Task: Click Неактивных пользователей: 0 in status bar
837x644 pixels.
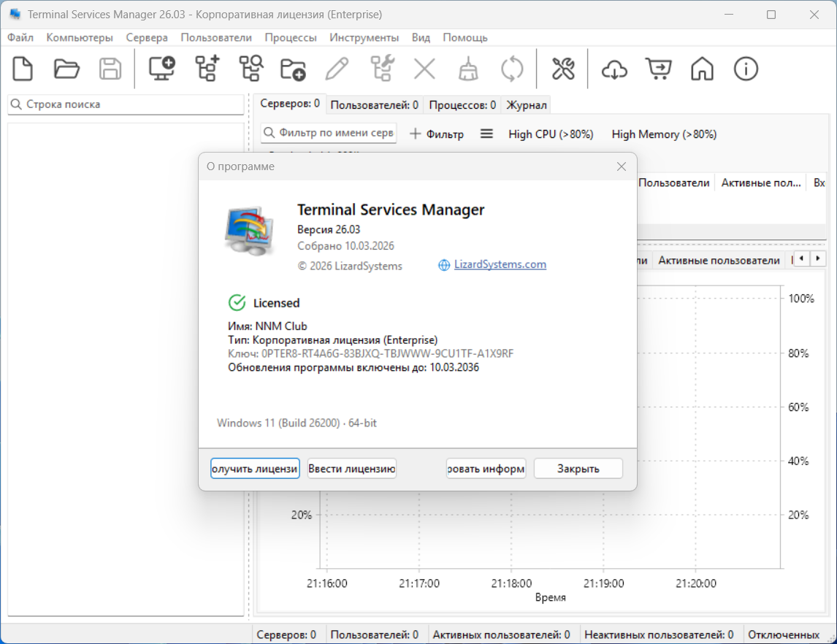Action: coord(659,635)
